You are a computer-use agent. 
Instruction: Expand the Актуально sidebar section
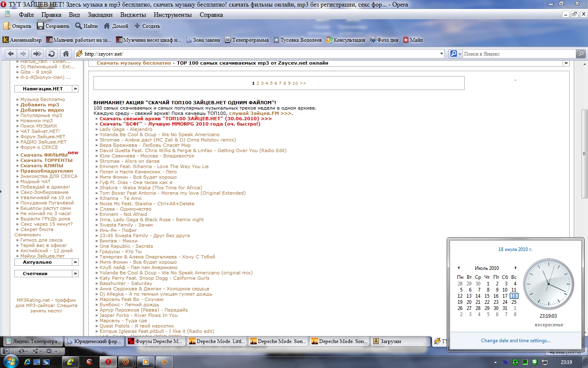[75, 262]
